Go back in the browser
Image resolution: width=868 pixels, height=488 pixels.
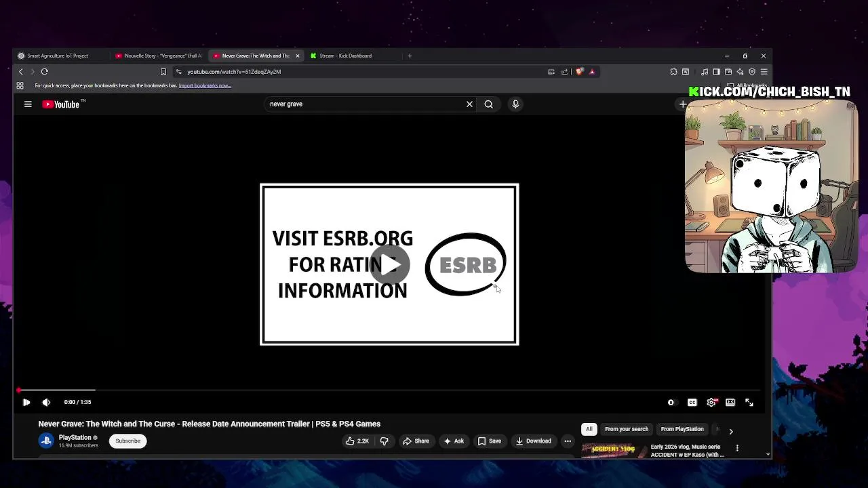coord(21,72)
